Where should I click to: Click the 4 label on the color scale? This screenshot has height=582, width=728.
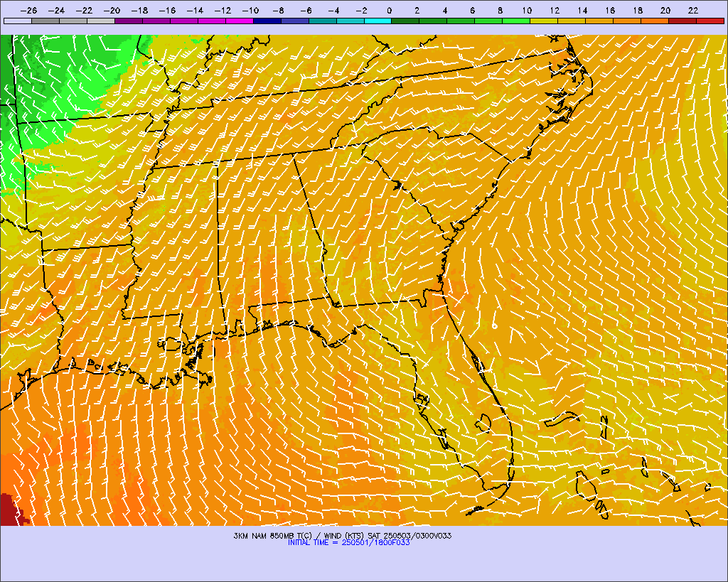pyautogui.click(x=445, y=11)
